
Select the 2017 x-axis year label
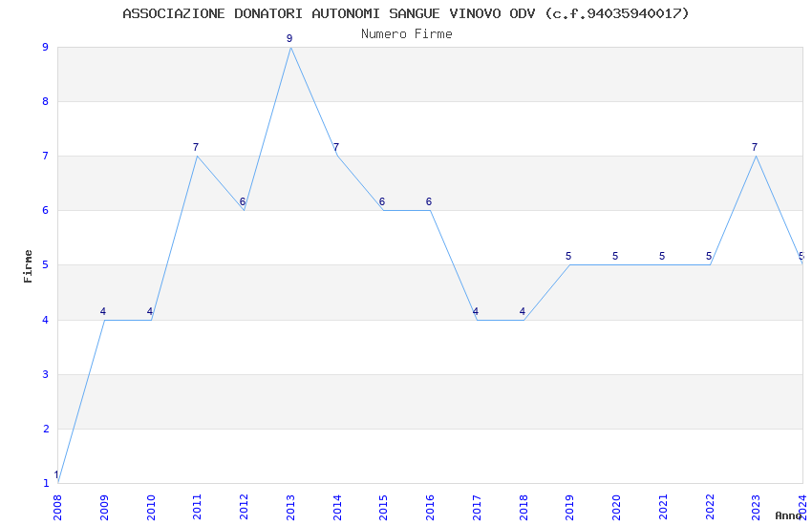pyautogui.click(x=477, y=507)
